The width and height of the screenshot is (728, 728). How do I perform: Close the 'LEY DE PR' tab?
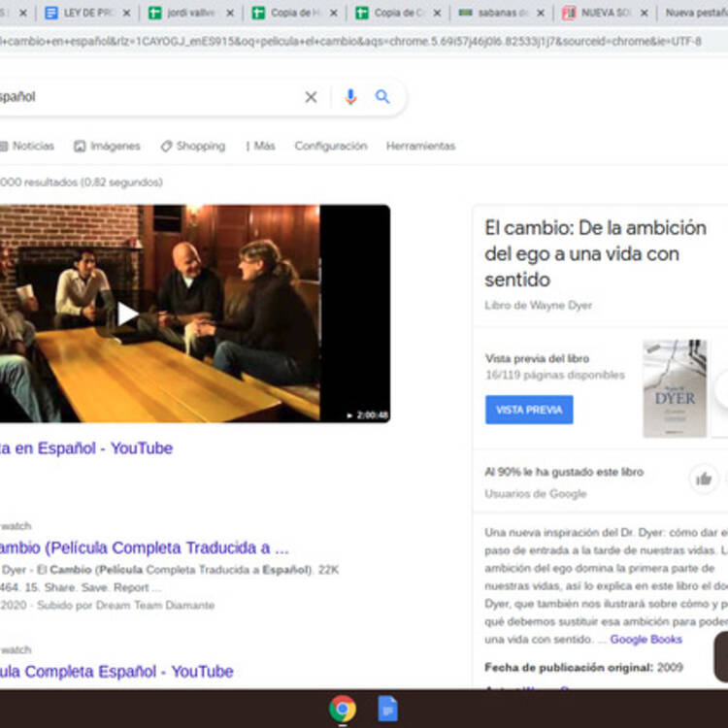click(x=126, y=13)
